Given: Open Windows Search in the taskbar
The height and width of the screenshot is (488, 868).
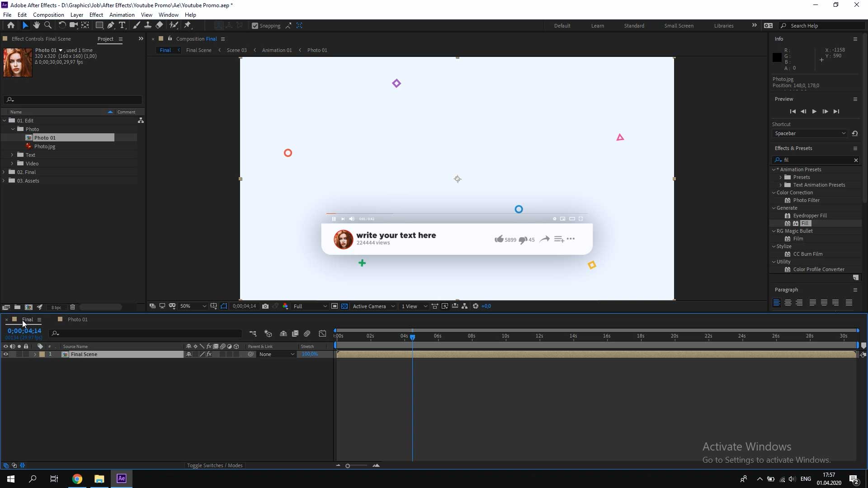Looking at the screenshot, I should (x=33, y=479).
